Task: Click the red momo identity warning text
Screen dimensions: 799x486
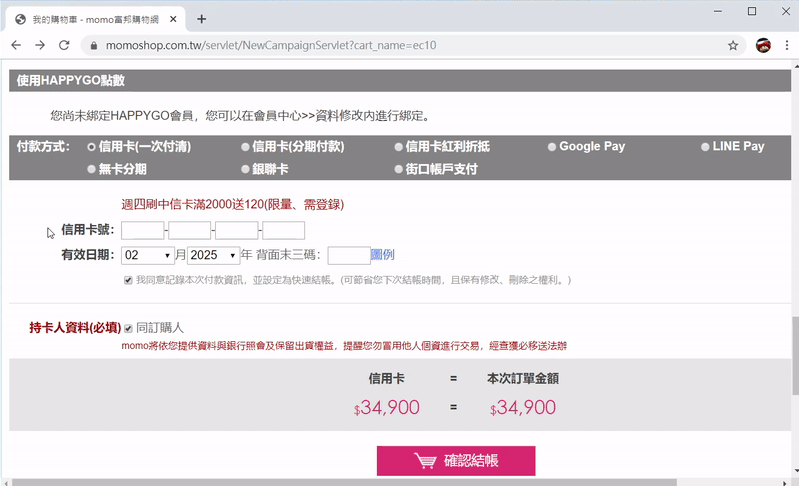Action: point(344,346)
